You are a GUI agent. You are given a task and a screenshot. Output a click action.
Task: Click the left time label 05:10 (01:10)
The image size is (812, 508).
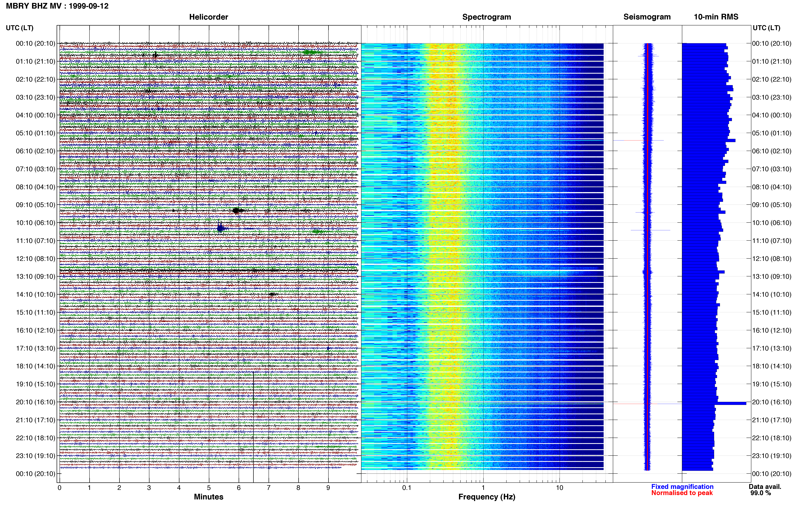pyautogui.click(x=36, y=133)
